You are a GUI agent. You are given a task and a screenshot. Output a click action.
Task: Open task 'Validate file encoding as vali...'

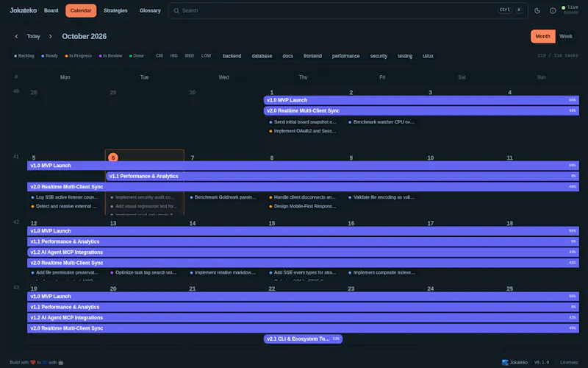click(382, 197)
